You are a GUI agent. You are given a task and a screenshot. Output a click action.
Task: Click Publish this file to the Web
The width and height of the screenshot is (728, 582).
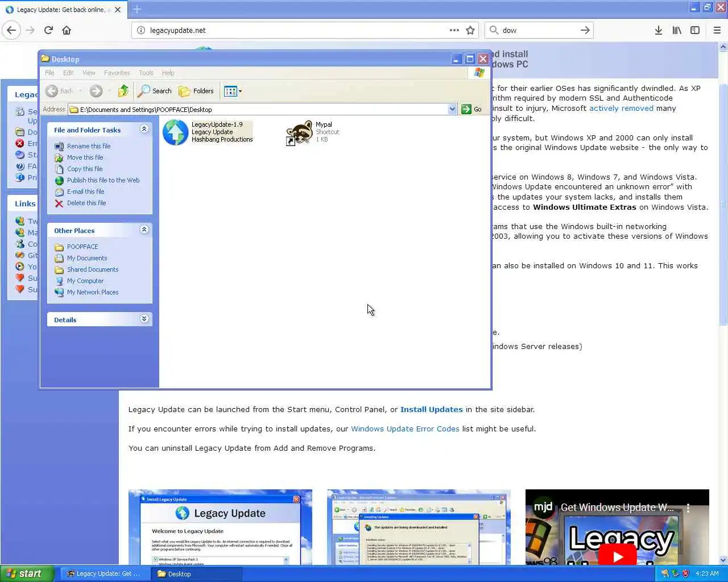coord(103,180)
